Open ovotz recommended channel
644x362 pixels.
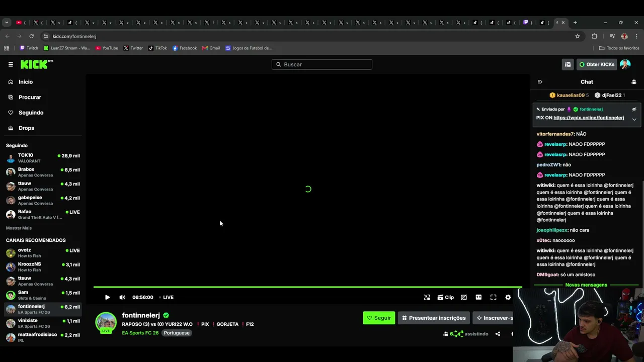(x=43, y=253)
